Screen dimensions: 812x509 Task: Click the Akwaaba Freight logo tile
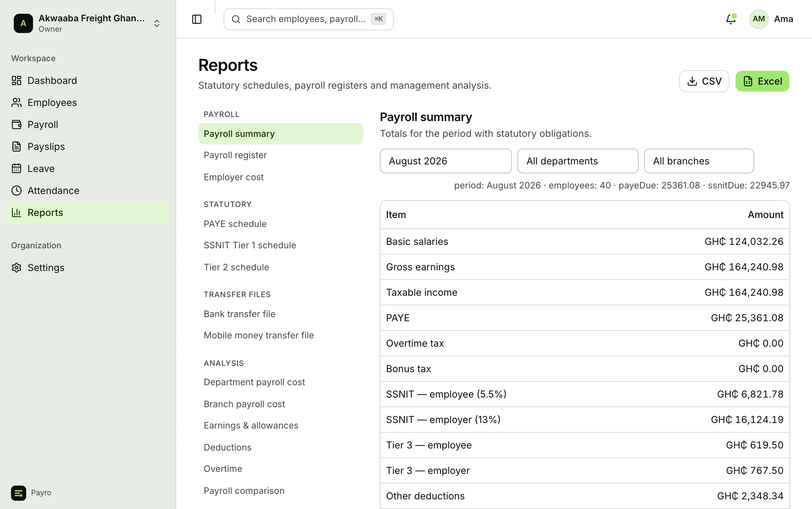(x=23, y=23)
